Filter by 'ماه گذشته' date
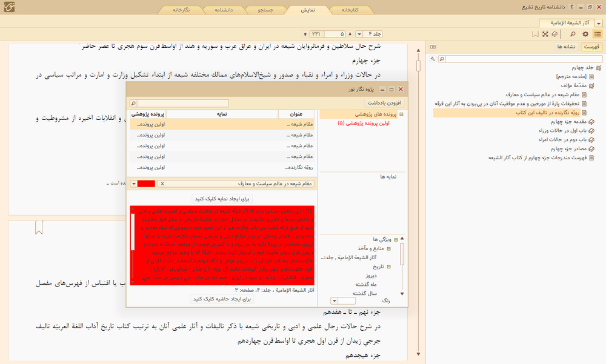This screenshot has height=364, width=606. point(366,285)
